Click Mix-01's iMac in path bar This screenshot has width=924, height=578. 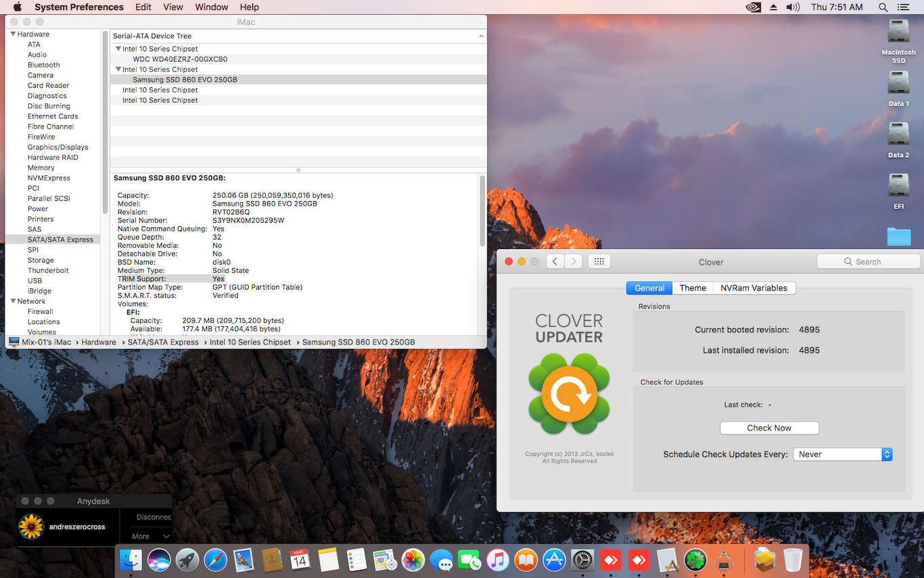46,342
